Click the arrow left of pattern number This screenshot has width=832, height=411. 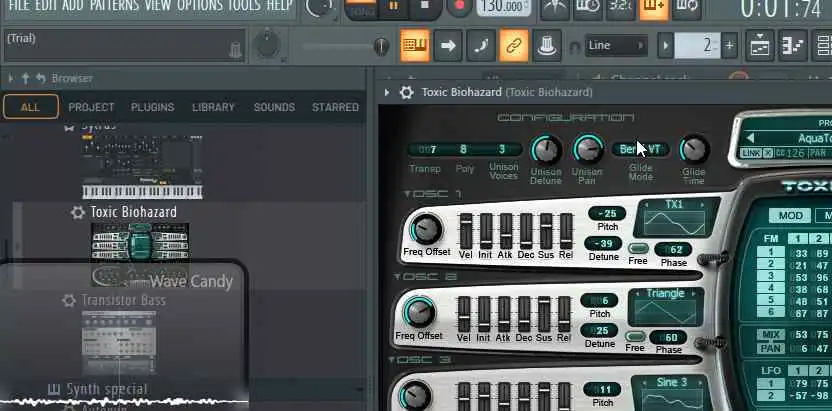(x=665, y=46)
